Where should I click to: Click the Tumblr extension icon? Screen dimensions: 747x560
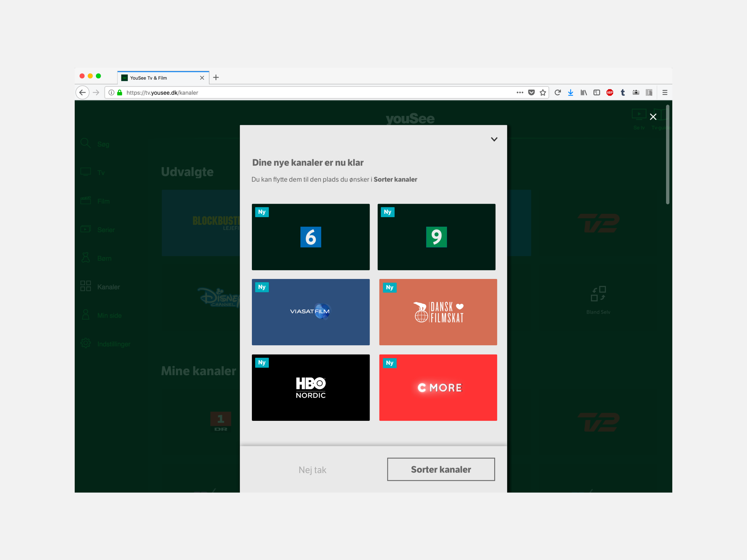pyautogui.click(x=623, y=93)
